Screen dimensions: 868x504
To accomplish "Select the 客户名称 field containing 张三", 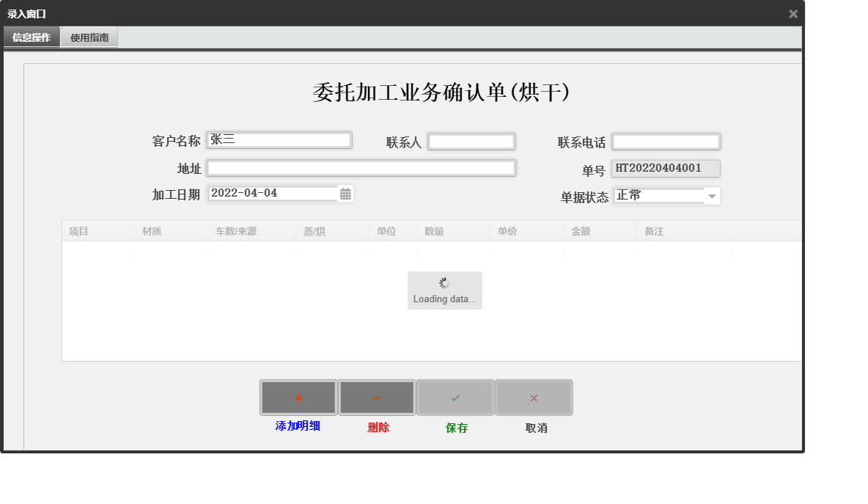I will pos(279,139).
